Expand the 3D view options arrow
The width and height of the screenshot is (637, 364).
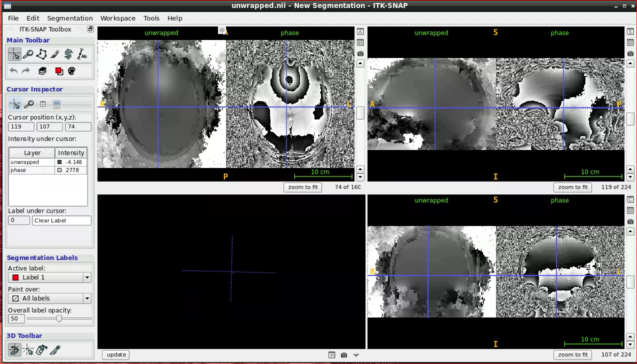356,355
